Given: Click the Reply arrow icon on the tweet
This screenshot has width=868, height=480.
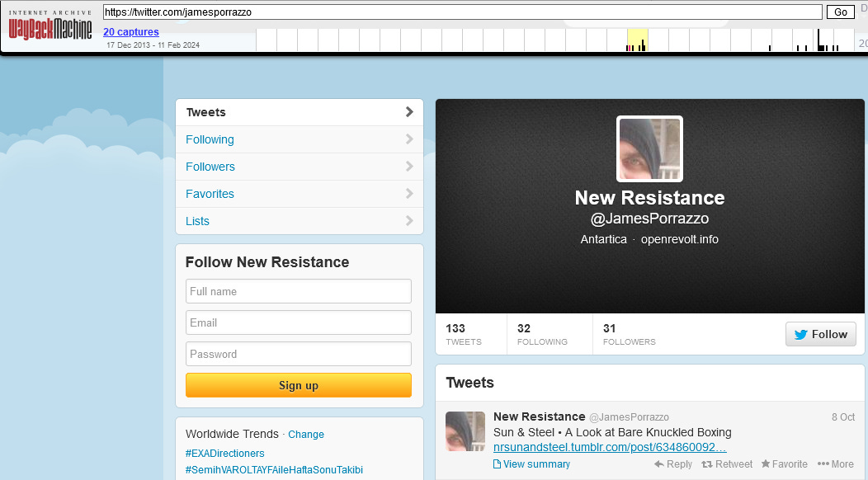Looking at the screenshot, I should (658, 464).
